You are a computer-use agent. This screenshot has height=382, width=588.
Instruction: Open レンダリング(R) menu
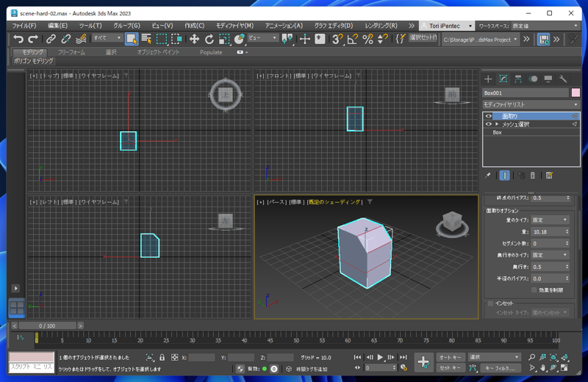coord(381,26)
